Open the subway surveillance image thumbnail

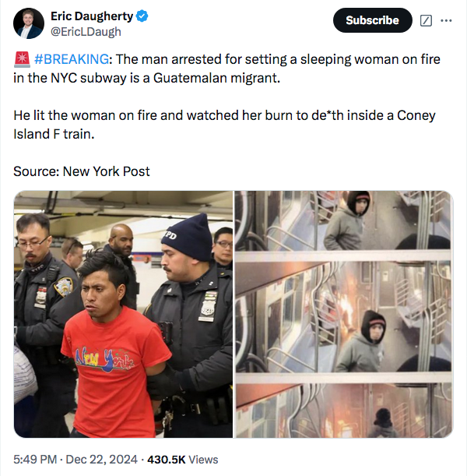click(x=344, y=314)
